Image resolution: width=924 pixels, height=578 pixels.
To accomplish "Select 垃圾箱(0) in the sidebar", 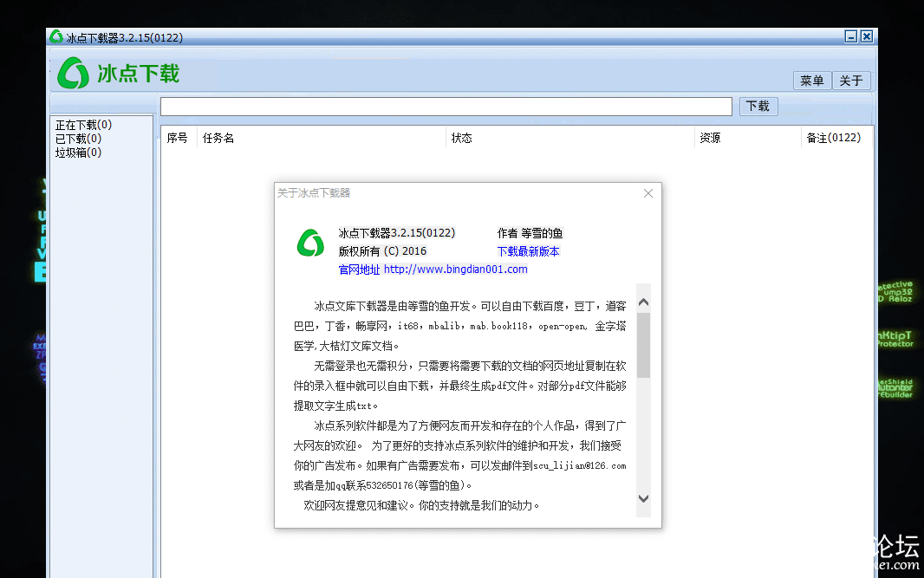I will [78, 153].
